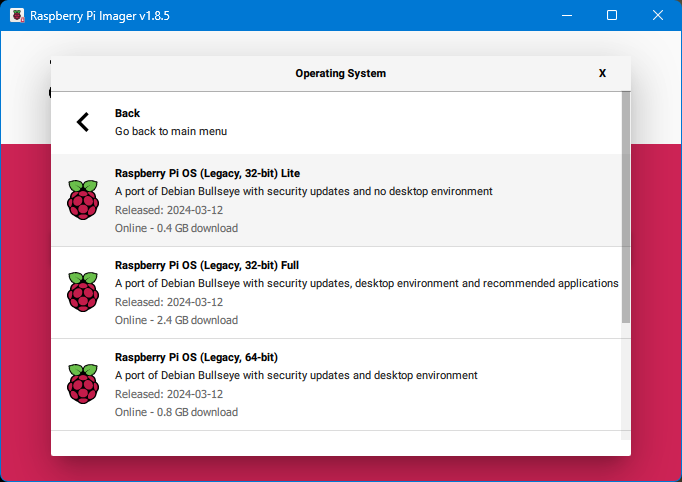Click 'Online - 0.4 GB download' text
The height and width of the screenshot is (482, 682).
click(176, 228)
